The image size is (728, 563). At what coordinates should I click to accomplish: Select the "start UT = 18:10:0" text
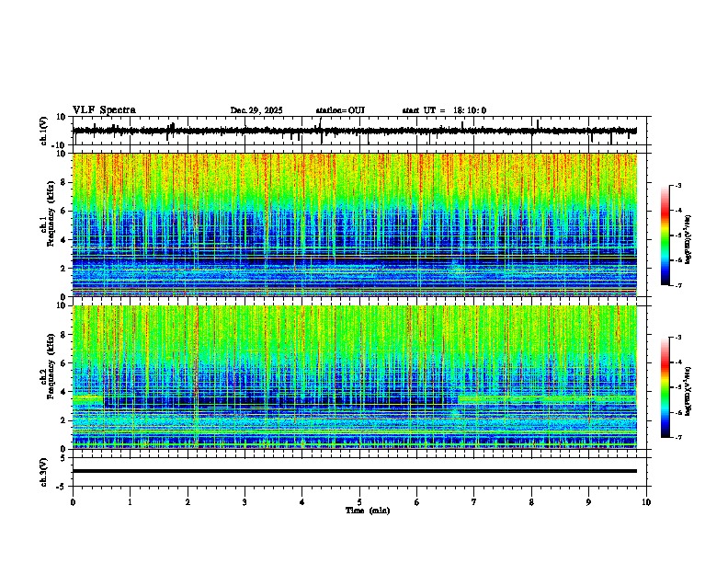click(444, 110)
